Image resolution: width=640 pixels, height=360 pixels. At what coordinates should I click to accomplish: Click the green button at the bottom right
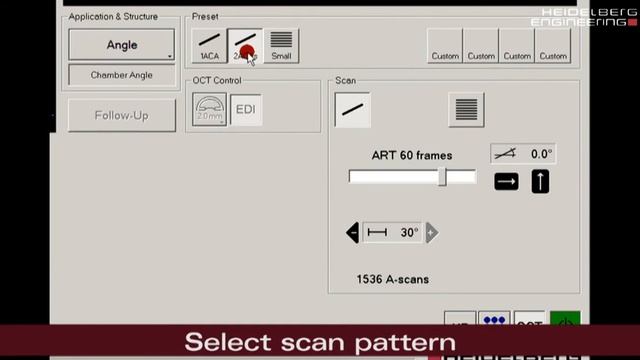point(565,318)
